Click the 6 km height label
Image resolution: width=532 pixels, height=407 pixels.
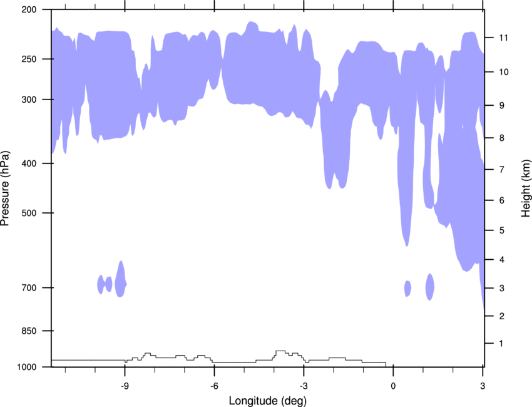point(502,200)
